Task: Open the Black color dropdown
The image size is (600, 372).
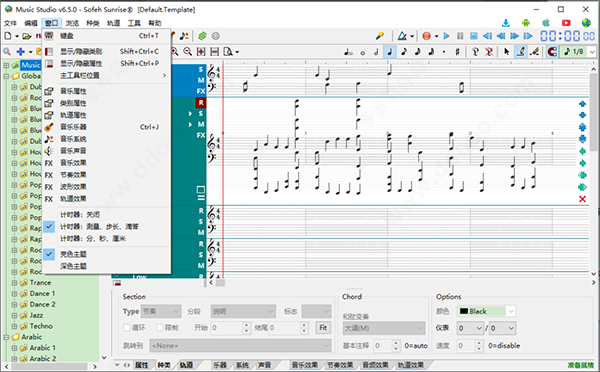Action: click(511, 311)
